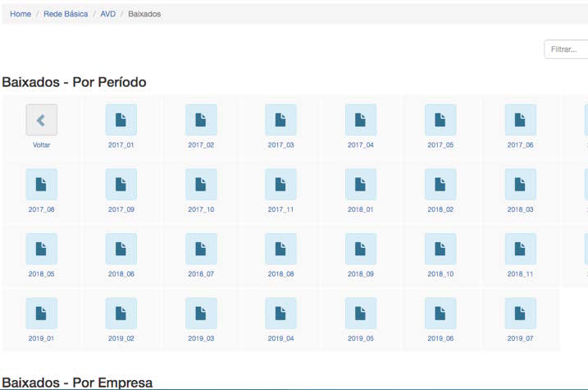Viewport: 588px width, 390px height.
Task: Click the Voltar back arrow icon
Action: [41, 120]
